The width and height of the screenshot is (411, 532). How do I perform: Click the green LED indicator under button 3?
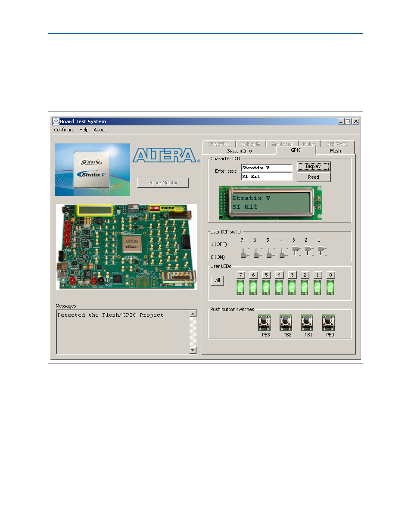[292, 288]
